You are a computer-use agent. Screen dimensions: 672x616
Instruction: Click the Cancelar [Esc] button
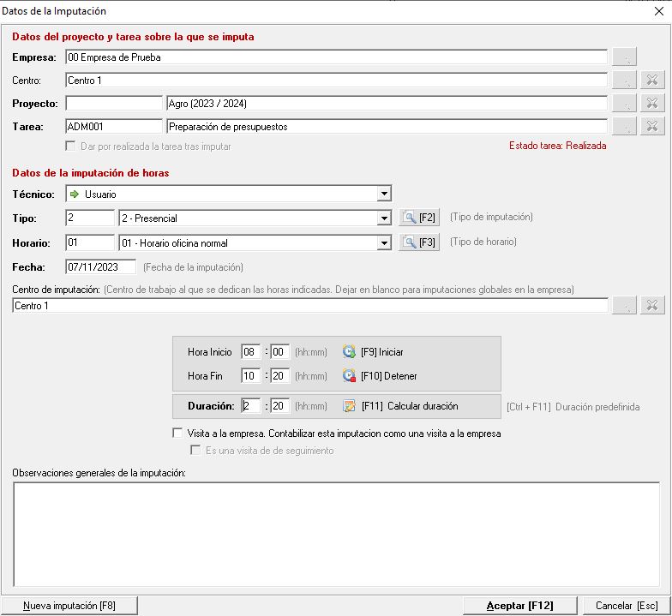point(627,606)
